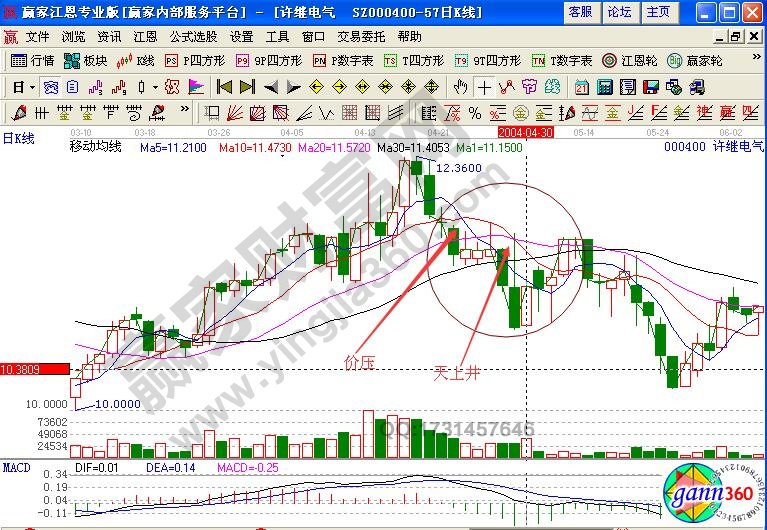Open the P四方形 square tool

[191, 60]
